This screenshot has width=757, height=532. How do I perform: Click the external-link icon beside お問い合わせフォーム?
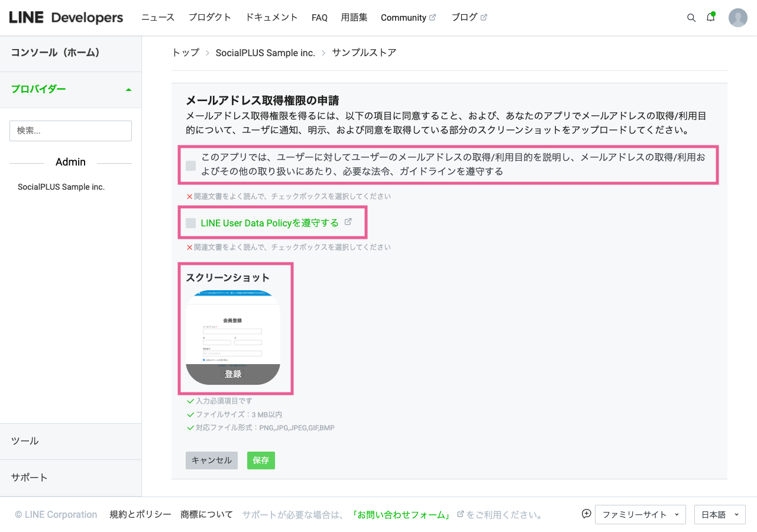point(460,514)
